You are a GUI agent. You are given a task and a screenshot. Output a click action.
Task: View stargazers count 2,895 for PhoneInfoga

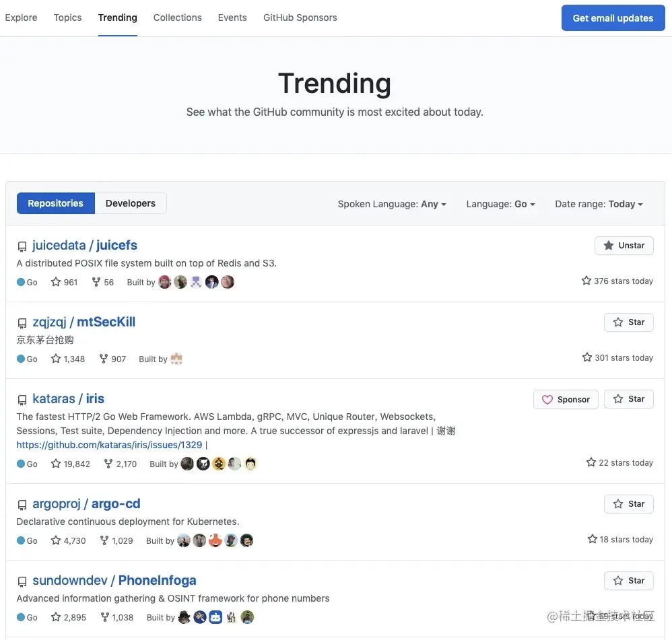[x=69, y=617]
